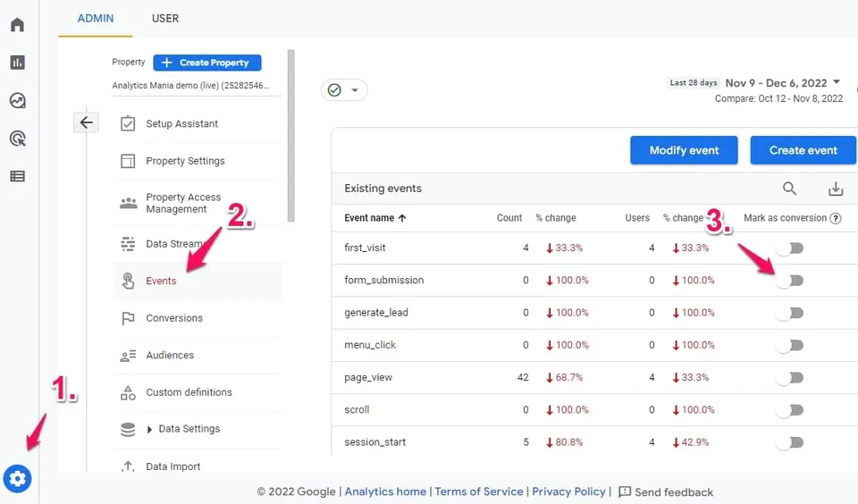
Task: Toggle conversion for menu_click event
Action: pos(789,345)
